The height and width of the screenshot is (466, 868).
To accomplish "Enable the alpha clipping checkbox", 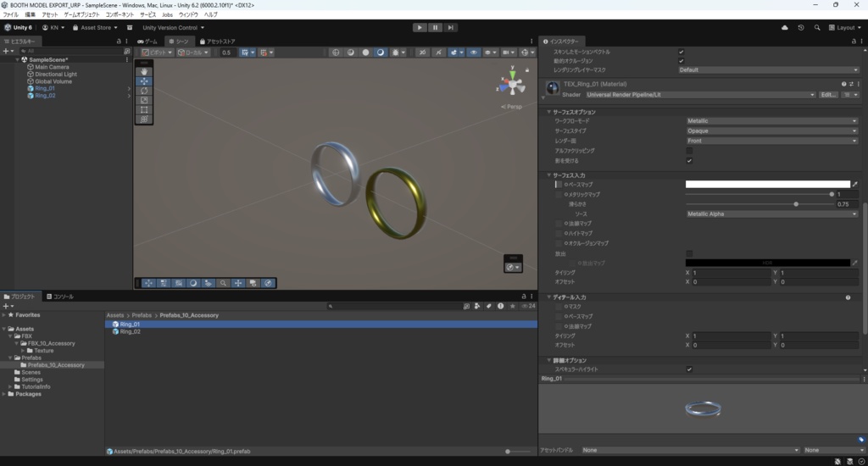I will coord(689,151).
